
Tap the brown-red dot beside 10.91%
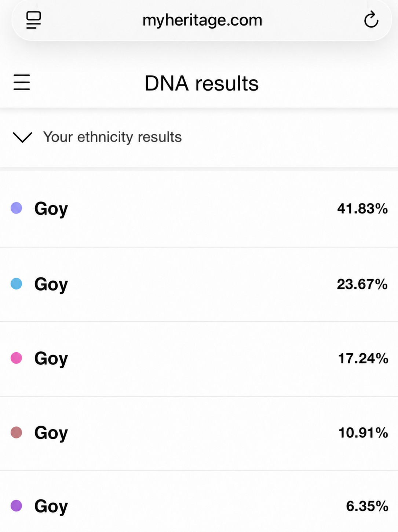(x=16, y=433)
